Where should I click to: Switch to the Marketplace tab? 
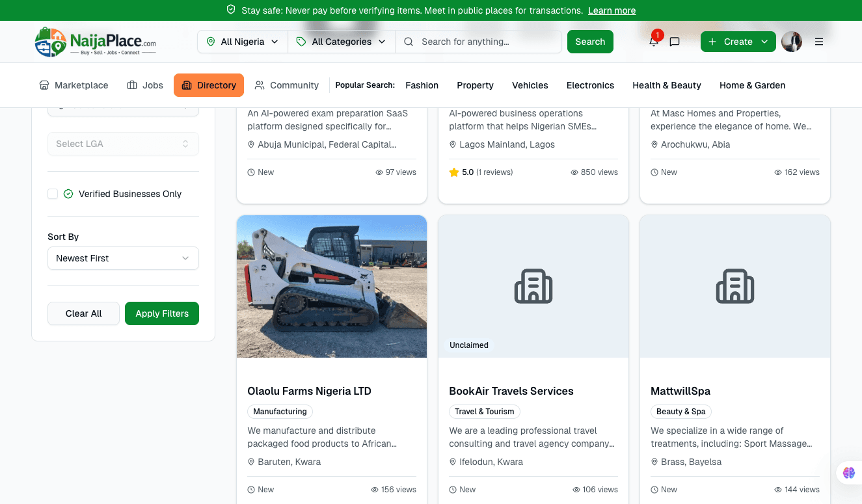coord(74,85)
